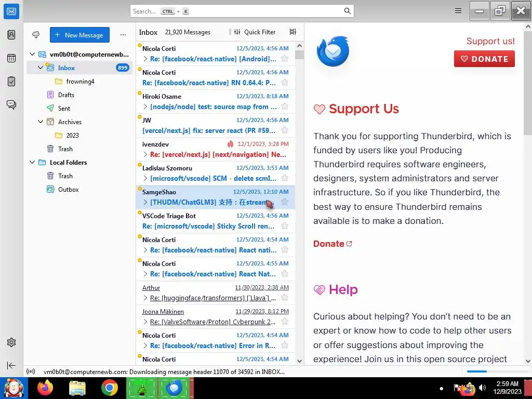Launch Chrome from taskbar
Image resolution: width=532 pixels, height=399 pixels.
(110, 388)
